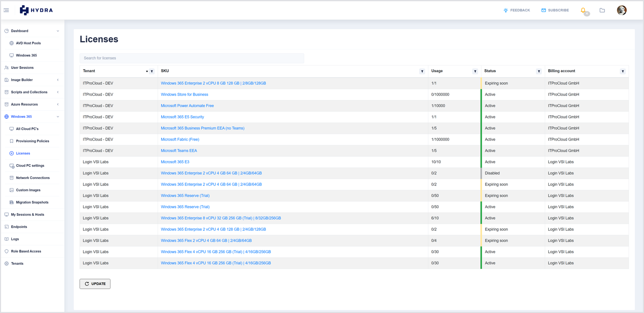Click the Endpoints sidebar icon
This screenshot has width=644, height=313.
tap(7, 227)
